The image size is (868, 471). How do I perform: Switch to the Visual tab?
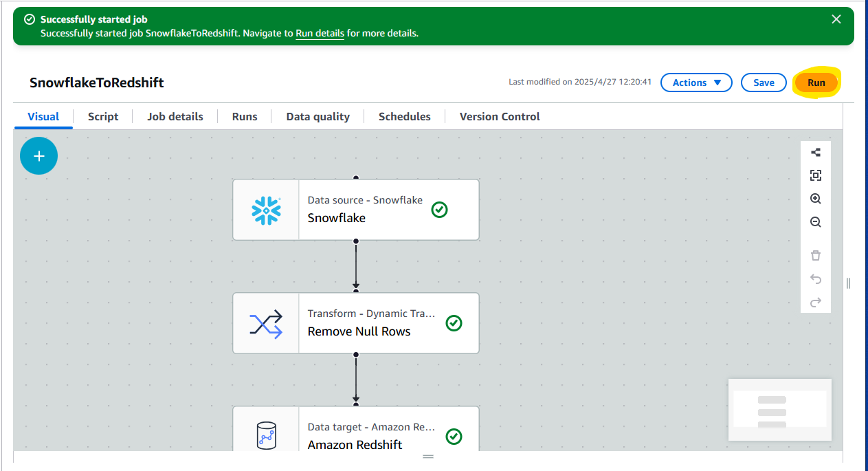tap(43, 116)
